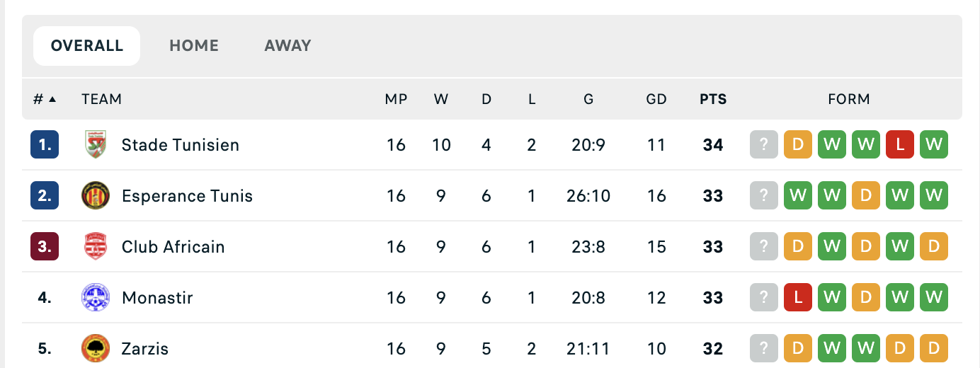Click the Club Africain crest icon

pyautogui.click(x=96, y=247)
